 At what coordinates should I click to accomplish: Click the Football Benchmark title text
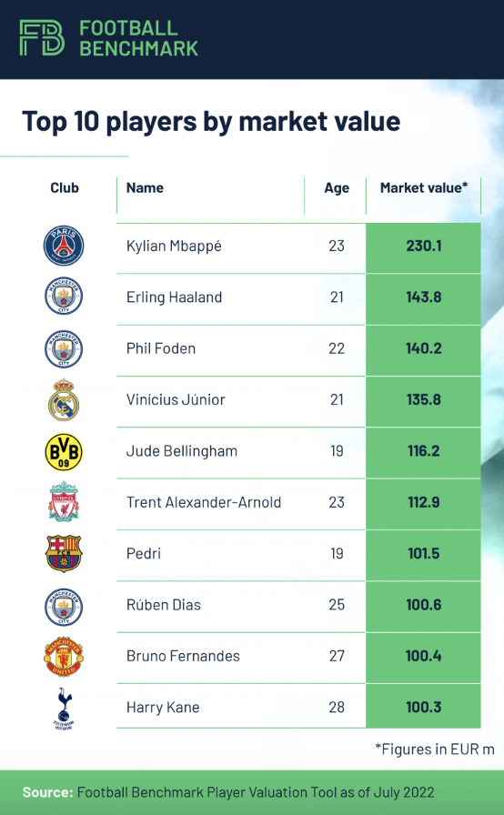click(x=138, y=38)
